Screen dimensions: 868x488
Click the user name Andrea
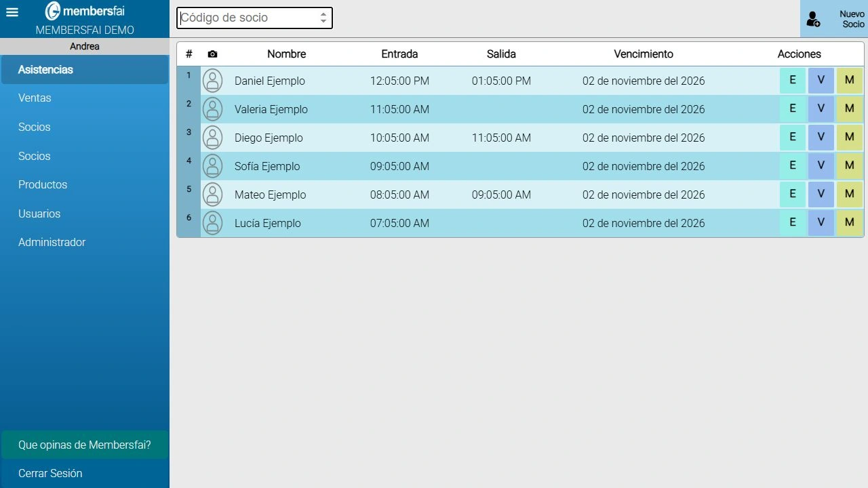point(85,46)
